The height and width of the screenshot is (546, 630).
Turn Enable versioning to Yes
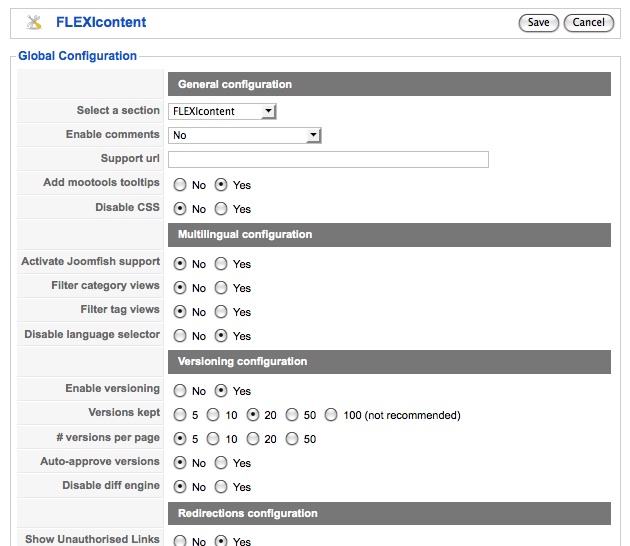(221, 391)
